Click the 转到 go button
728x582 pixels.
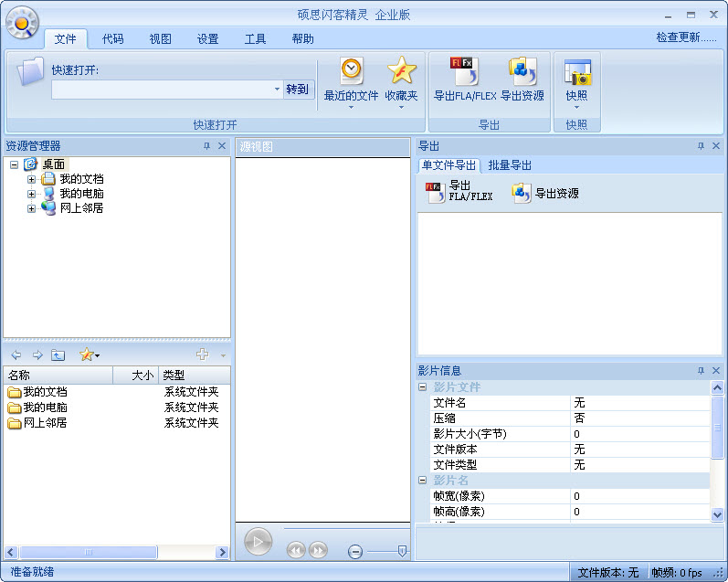(297, 90)
